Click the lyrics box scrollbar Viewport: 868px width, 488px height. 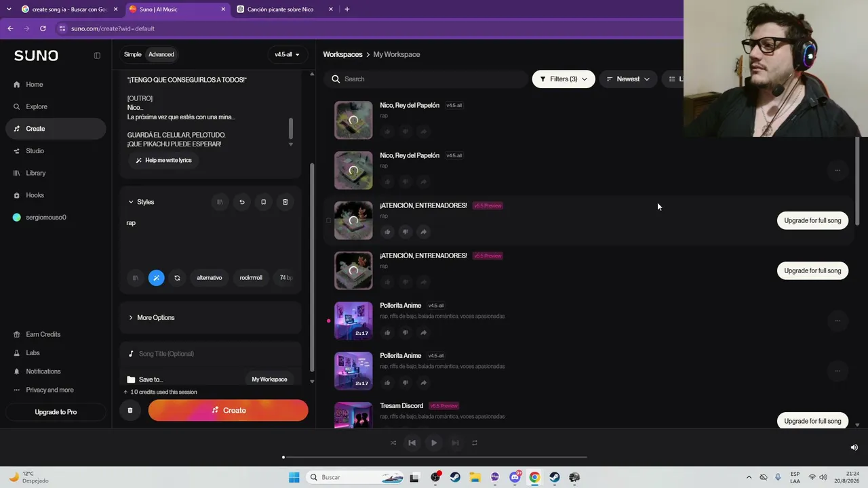[x=291, y=127]
